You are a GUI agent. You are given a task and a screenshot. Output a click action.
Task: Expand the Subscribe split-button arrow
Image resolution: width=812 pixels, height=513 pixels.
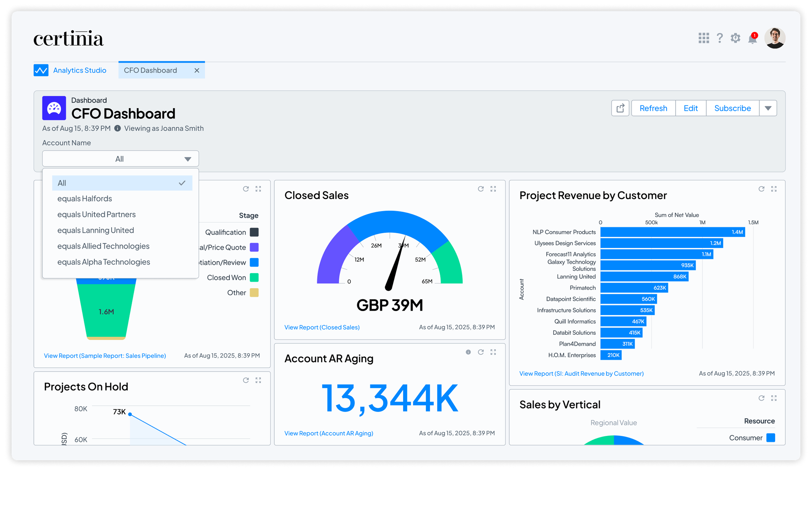[x=768, y=108]
